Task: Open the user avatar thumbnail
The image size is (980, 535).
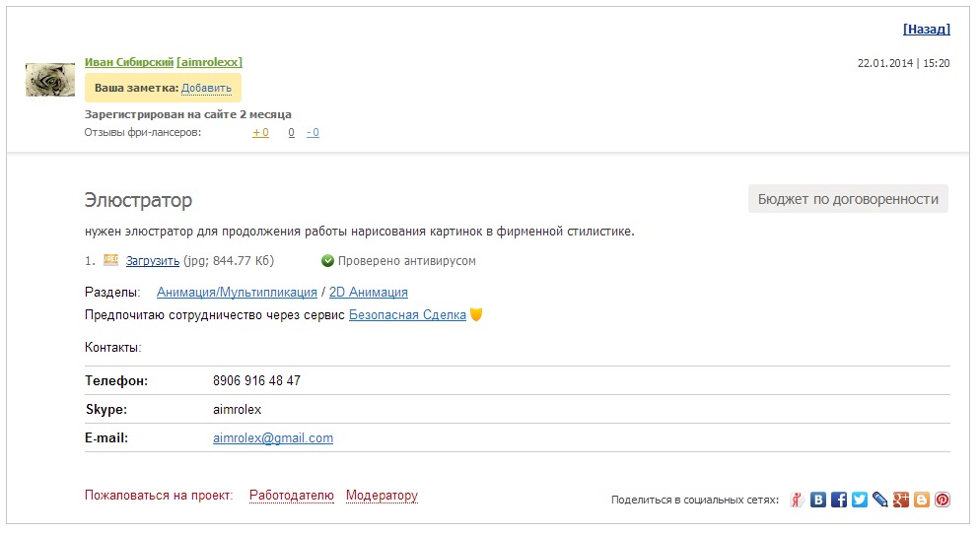Action: [x=50, y=80]
